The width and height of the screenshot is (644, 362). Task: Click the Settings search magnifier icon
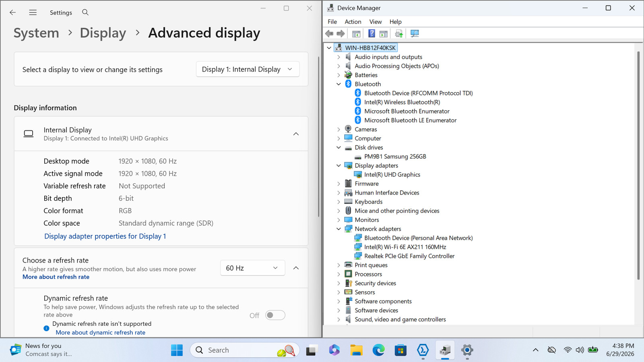(85, 12)
